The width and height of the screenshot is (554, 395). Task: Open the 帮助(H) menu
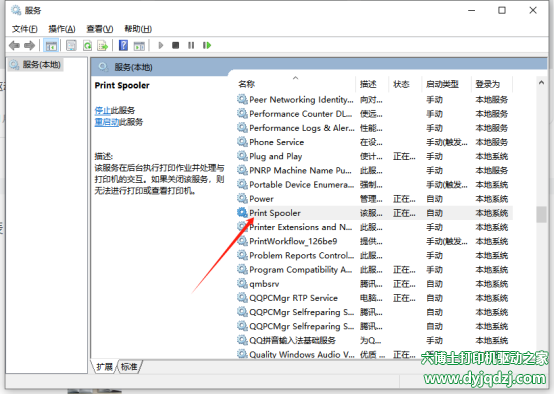click(138, 29)
